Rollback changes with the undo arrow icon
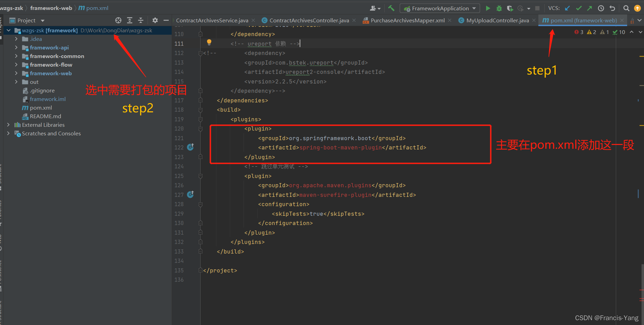Viewport: 644px width, 325px height. tap(612, 8)
